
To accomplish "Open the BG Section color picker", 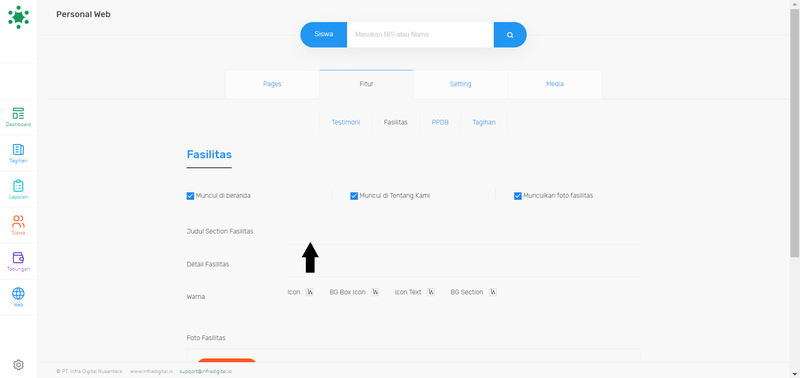I will coord(493,292).
